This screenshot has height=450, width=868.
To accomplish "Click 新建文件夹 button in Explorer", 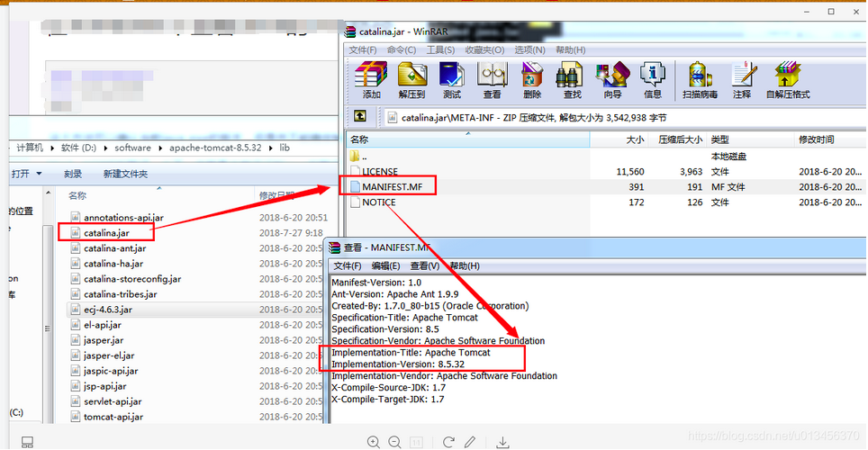I will [x=125, y=174].
